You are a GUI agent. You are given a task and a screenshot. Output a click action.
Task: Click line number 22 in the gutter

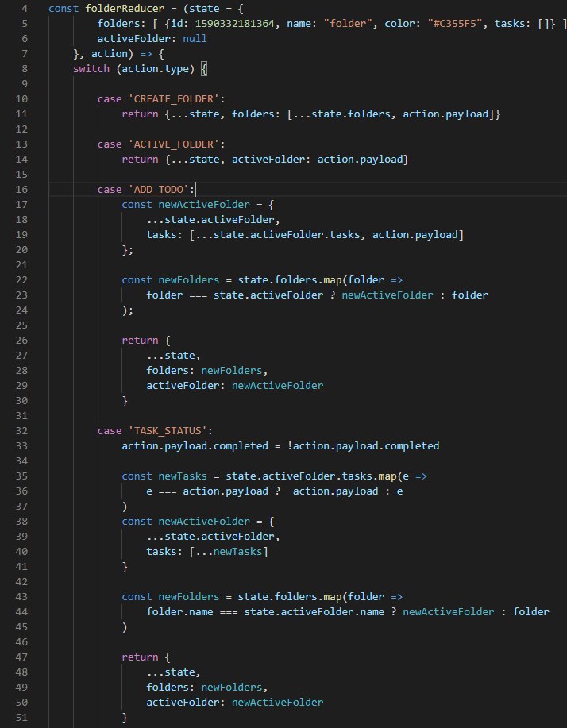tap(21, 280)
